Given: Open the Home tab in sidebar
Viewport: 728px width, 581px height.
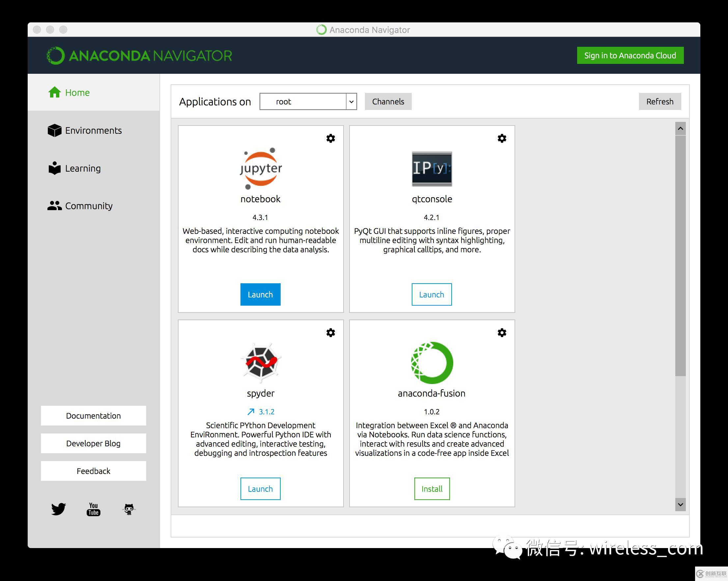Looking at the screenshot, I should 94,93.
